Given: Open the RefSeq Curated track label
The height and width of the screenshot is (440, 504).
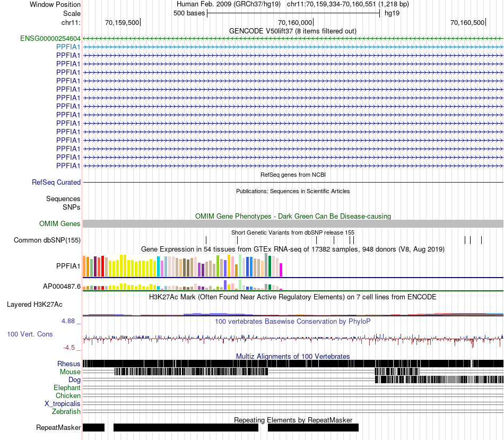Looking at the screenshot, I should tap(56, 183).
